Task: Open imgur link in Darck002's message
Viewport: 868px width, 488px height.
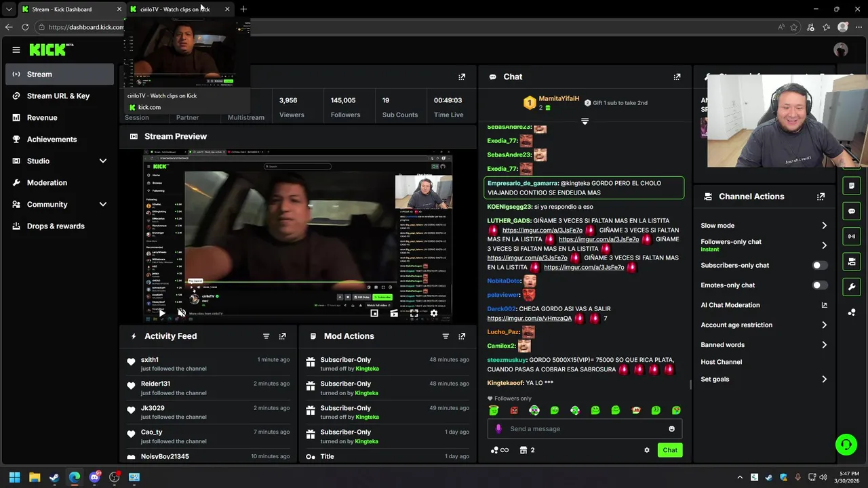Action: [529, 319]
